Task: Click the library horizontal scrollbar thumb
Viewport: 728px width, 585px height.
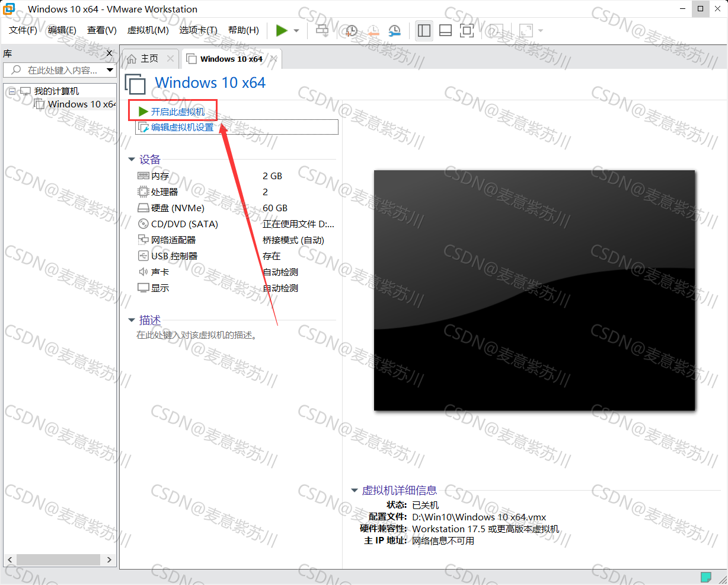Action: (58, 559)
